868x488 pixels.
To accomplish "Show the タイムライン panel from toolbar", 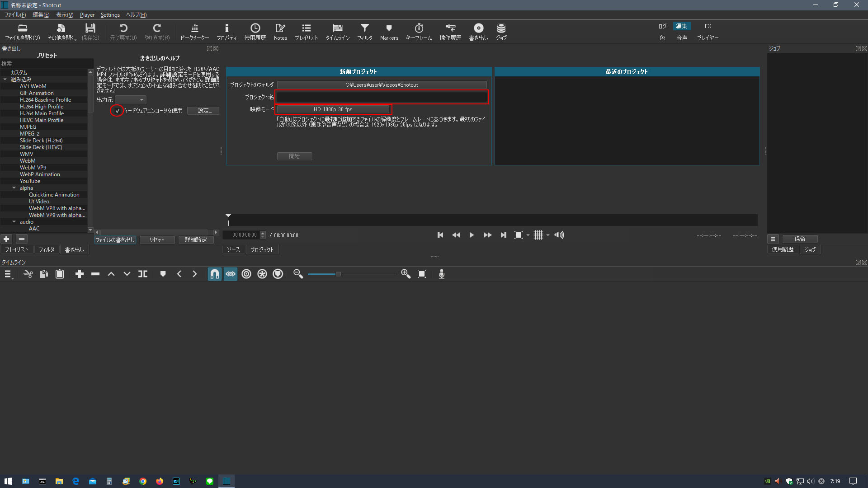I will (x=338, y=32).
